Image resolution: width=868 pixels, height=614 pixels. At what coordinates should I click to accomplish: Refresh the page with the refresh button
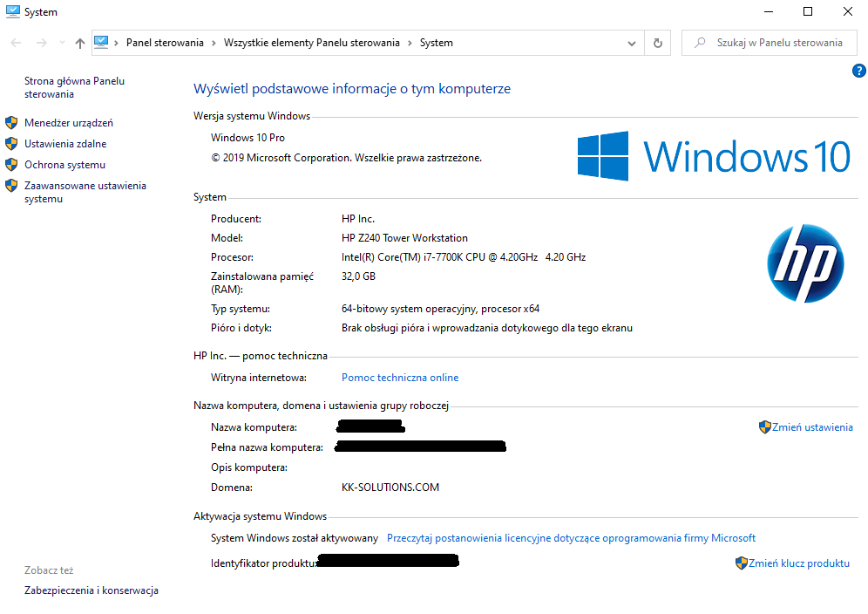tap(658, 43)
